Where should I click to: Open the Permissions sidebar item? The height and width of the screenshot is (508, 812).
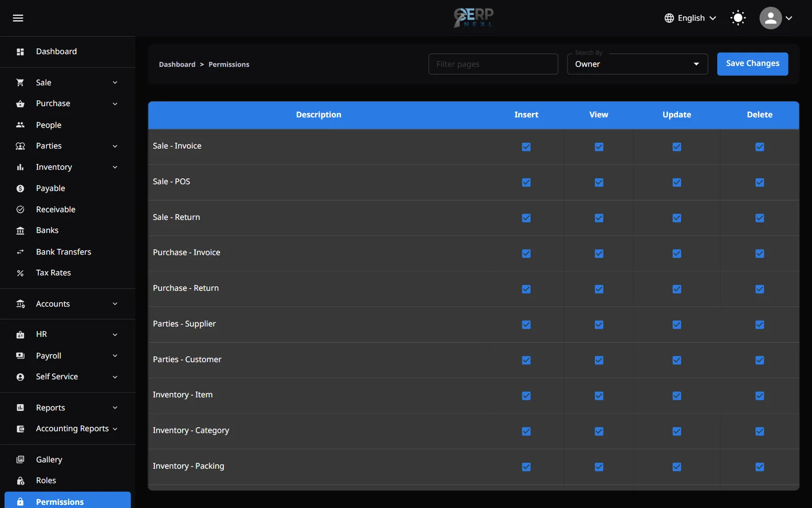pos(67,501)
